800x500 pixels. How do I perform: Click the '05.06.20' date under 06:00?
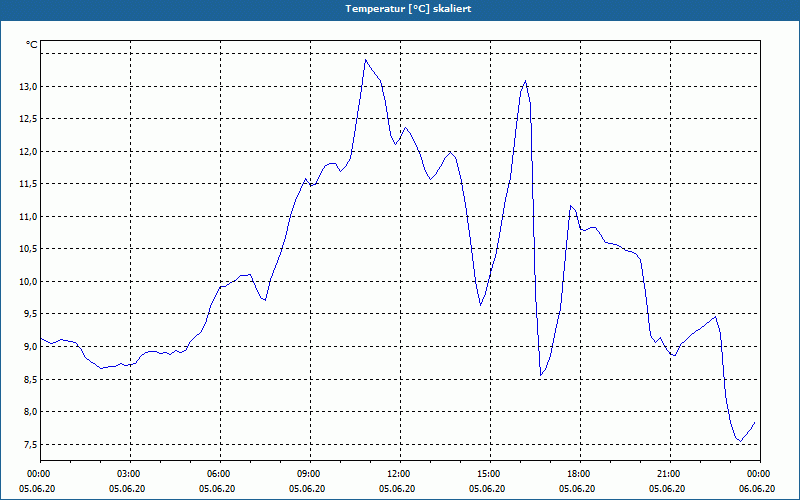pyautogui.click(x=217, y=489)
